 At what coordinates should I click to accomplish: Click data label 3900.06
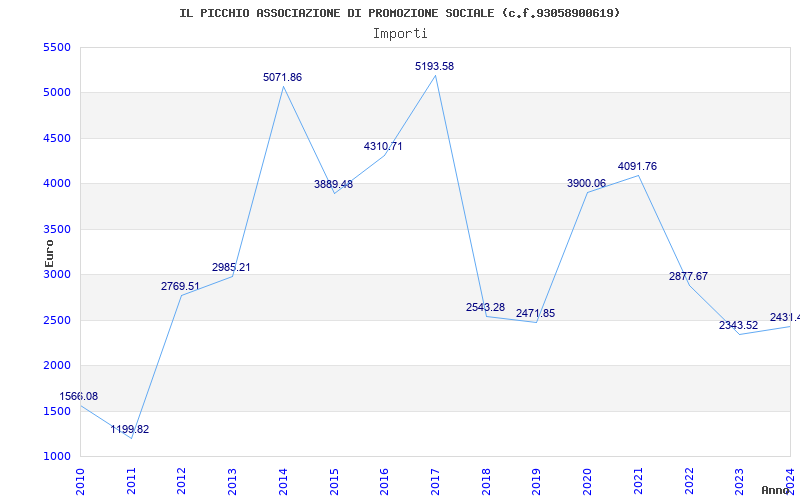(586, 183)
